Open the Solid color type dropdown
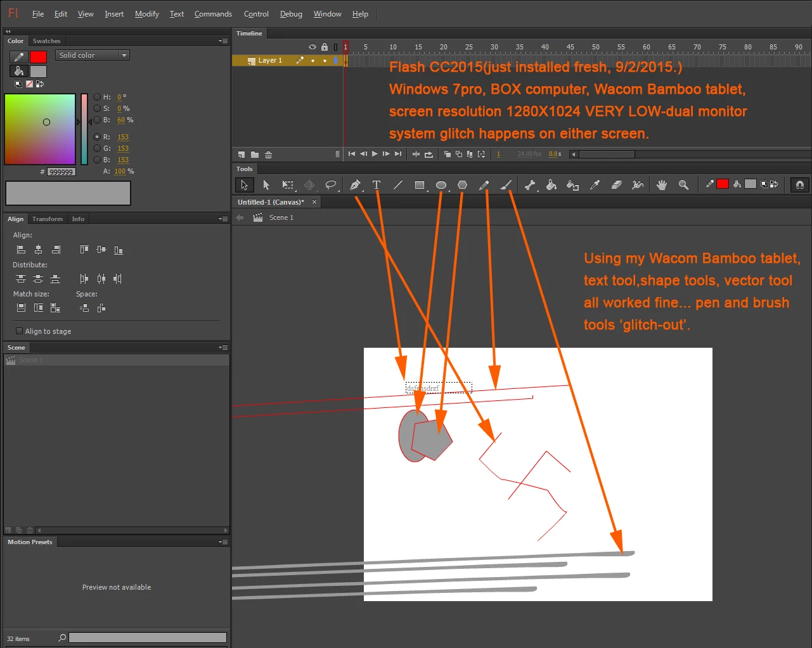The image size is (812, 648). (93, 55)
